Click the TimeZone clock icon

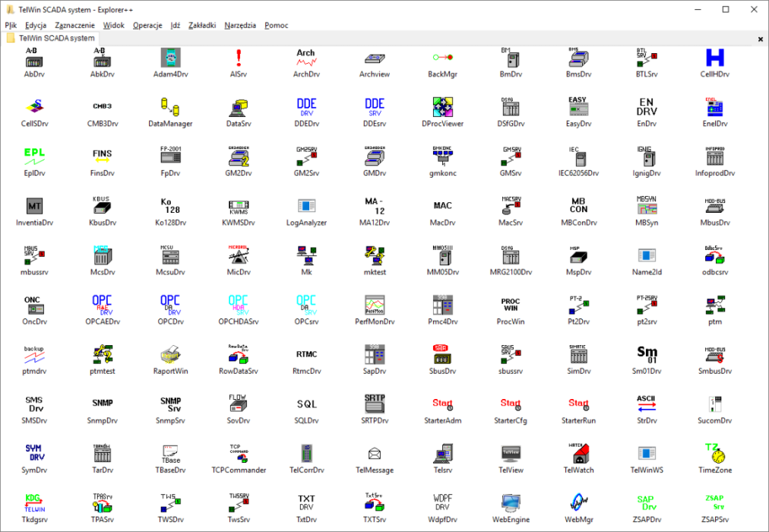715,454
